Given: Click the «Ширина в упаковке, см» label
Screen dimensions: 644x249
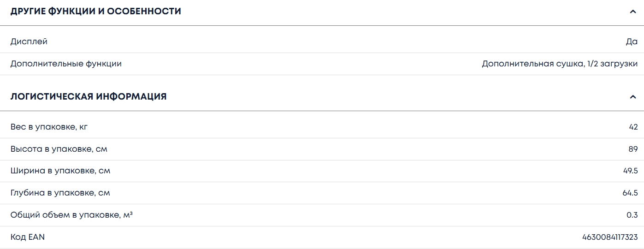Looking at the screenshot, I should pyautogui.click(x=60, y=171).
